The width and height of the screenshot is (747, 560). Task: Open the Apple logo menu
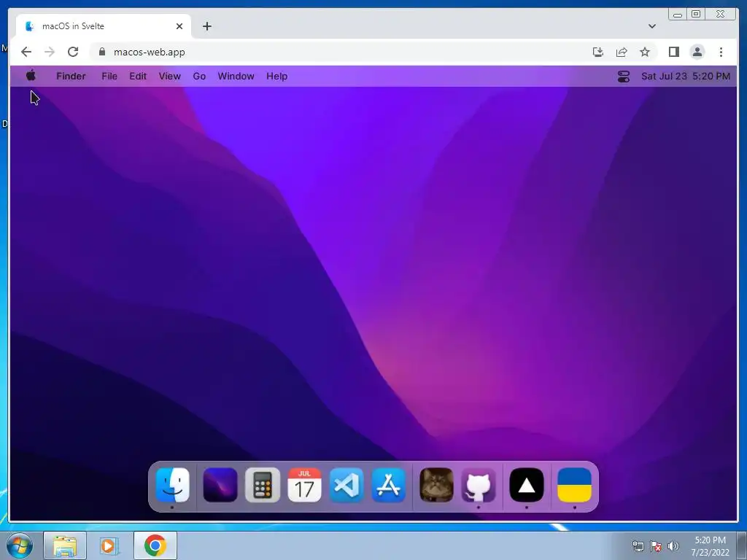(31, 76)
